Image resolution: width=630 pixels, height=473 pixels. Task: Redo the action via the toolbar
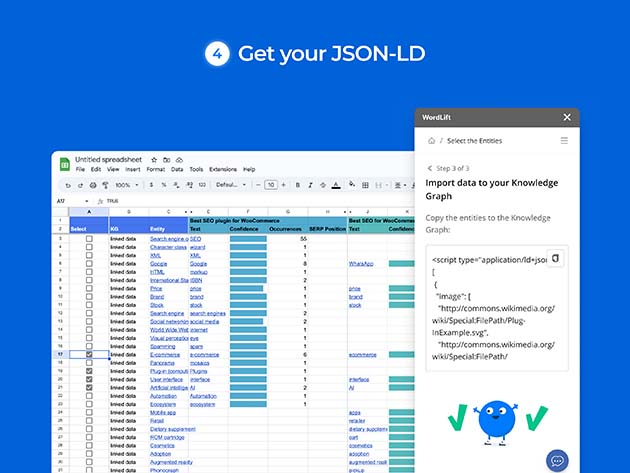[80, 185]
